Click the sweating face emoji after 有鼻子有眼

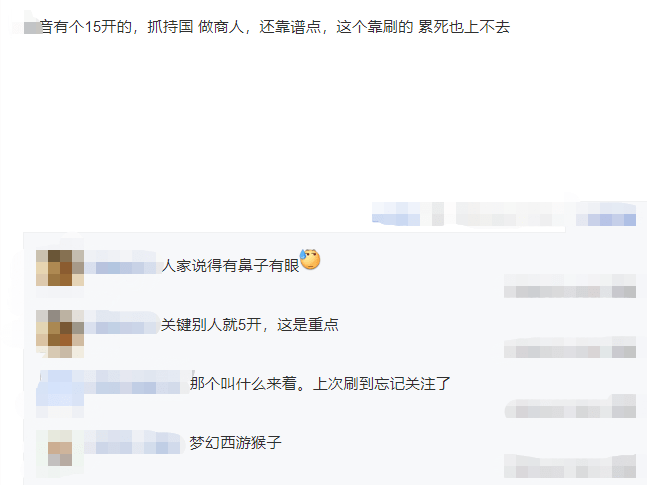pyautogui.click(x=310, y=260)
